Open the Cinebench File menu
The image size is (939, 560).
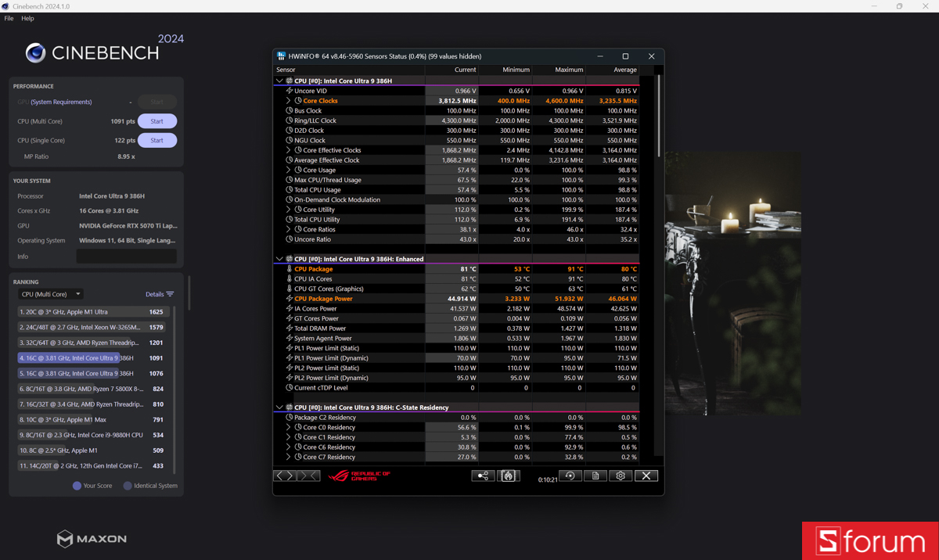coord(9,18)
